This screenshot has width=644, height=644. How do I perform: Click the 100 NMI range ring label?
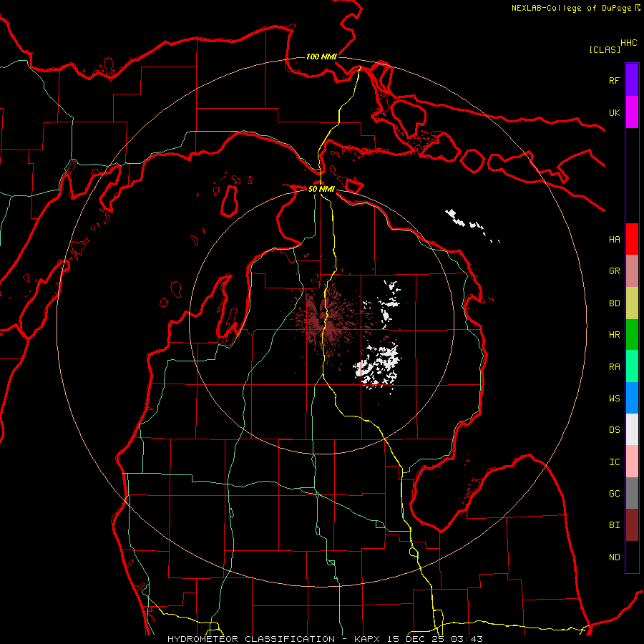point(321,57)
